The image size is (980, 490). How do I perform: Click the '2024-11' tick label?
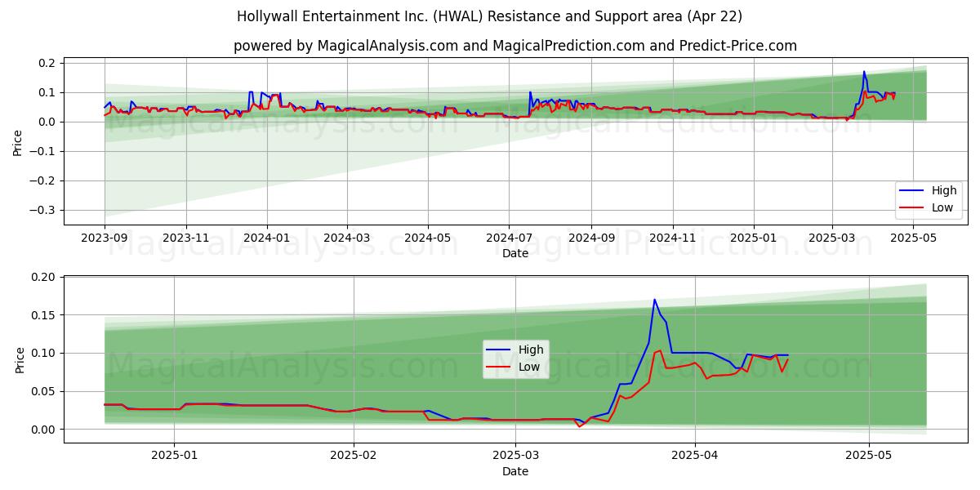point(673,237)
